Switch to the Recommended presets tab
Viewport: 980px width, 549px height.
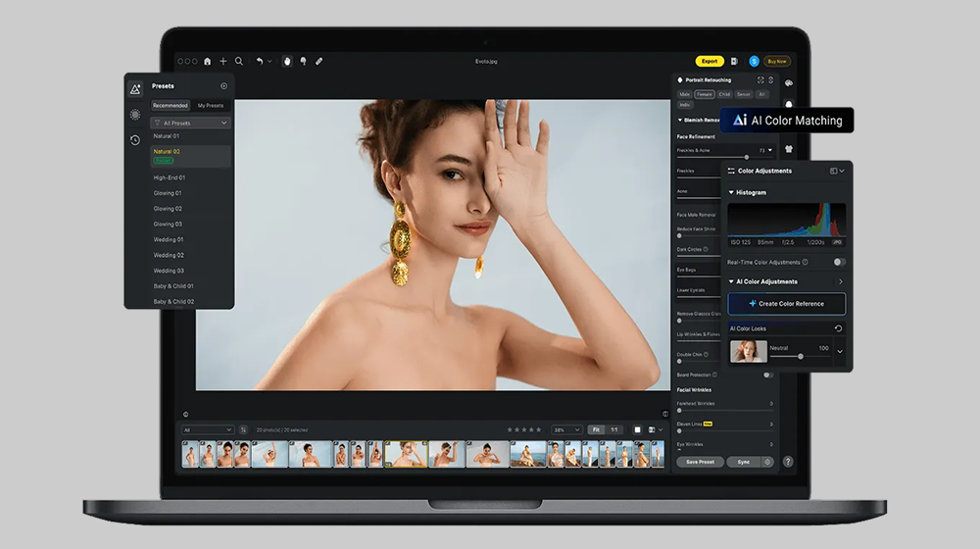170,106
